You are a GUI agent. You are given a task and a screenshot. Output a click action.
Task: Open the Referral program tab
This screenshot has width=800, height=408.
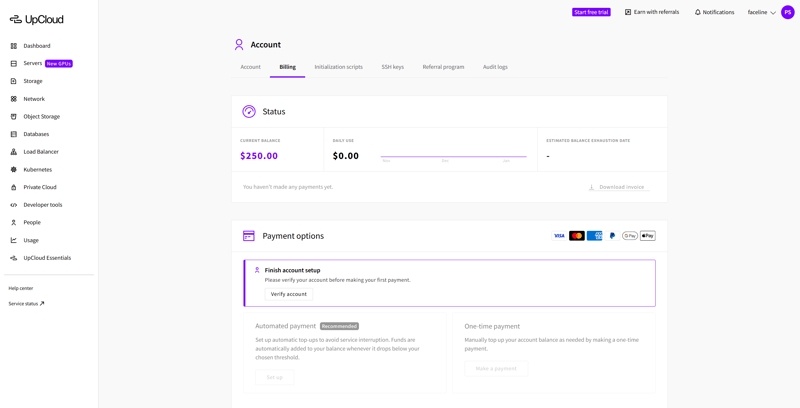coord(443,67)
